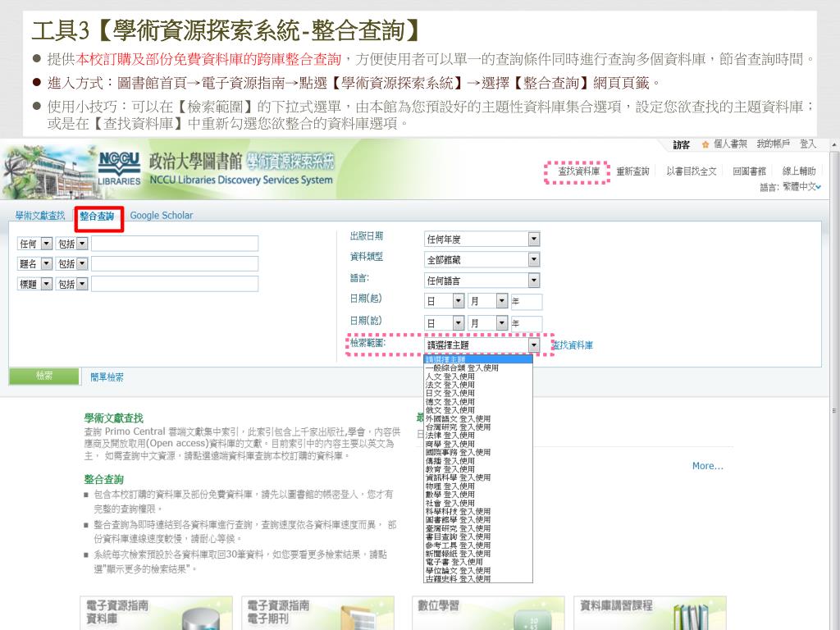Click the star icon beside 個人書架
840x630 pixels.
tap(705, 145)
